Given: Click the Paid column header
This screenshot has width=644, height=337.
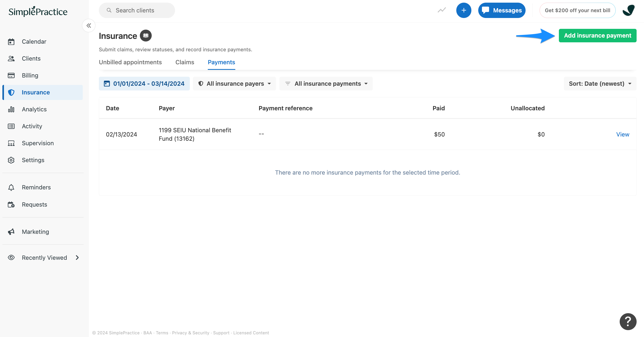Looking at the screenshot, I should [x=439, y=108].
